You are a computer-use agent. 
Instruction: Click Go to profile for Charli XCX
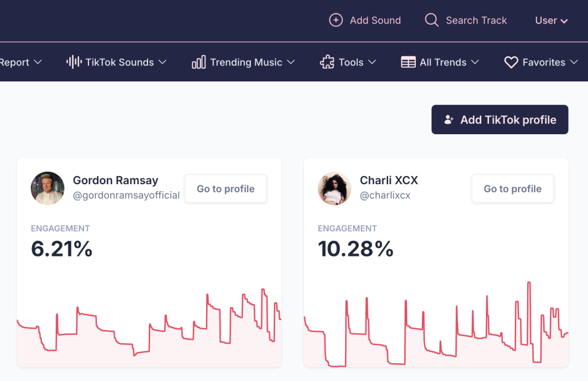[512, 188]
